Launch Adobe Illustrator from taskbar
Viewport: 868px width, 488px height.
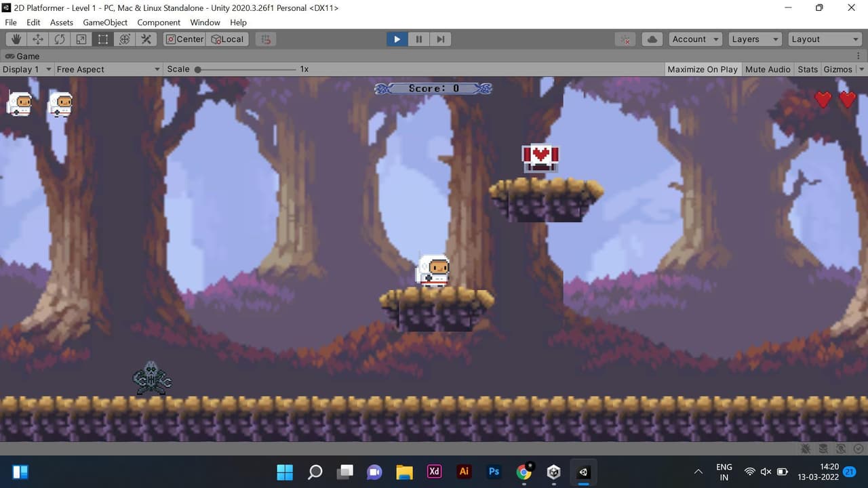464,472
